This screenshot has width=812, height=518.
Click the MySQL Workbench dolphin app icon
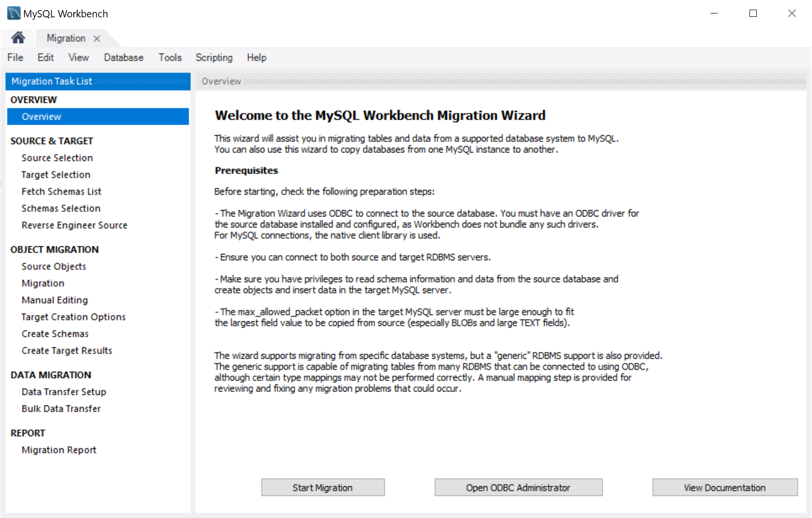[x=14, y=13]
